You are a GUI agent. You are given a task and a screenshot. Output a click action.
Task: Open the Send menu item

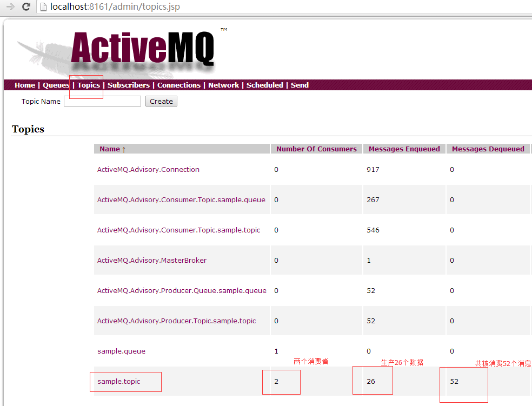[300, 85]
